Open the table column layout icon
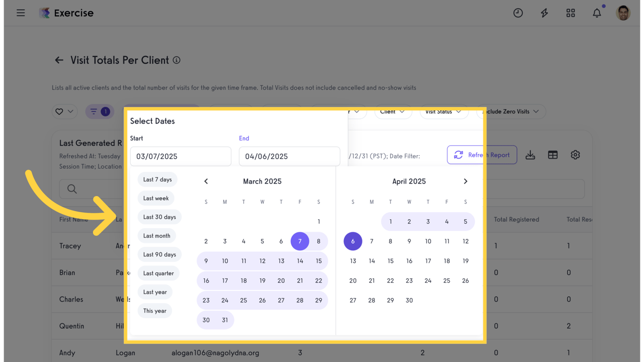The width and height of the screenshot is (644, 362). 553,155
